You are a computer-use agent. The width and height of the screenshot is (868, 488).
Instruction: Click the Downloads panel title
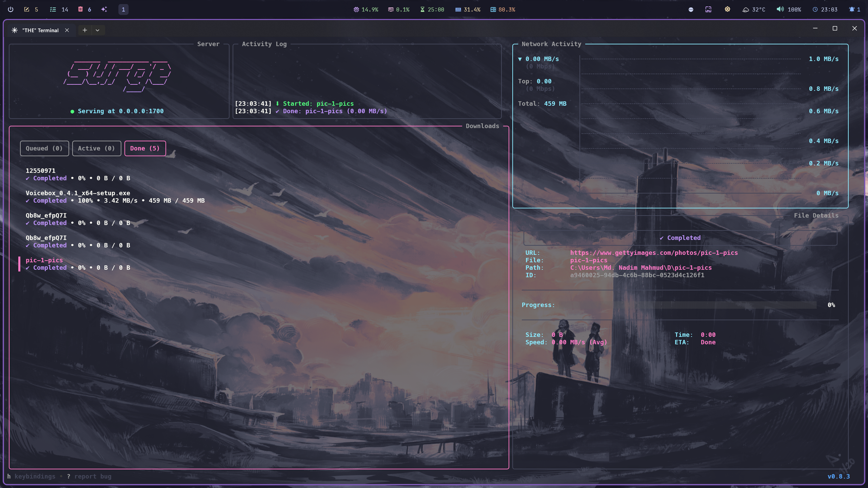click(482, 126)
